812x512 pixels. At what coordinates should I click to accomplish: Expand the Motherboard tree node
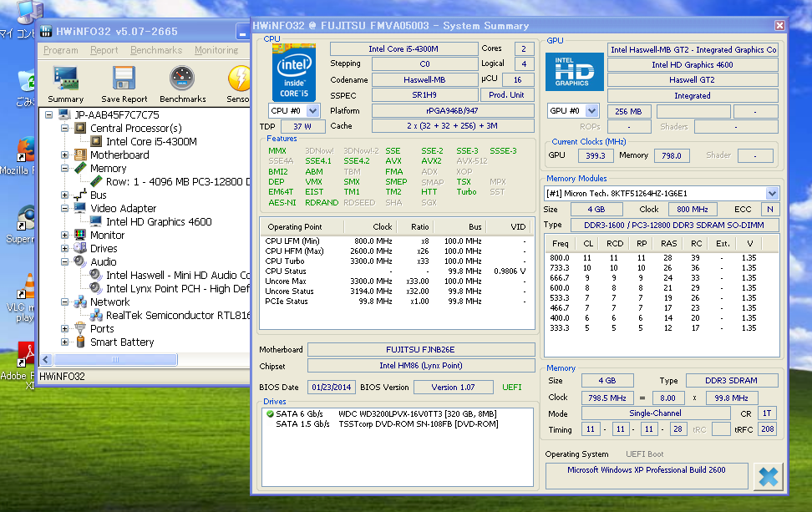click(x=65, y=155)
